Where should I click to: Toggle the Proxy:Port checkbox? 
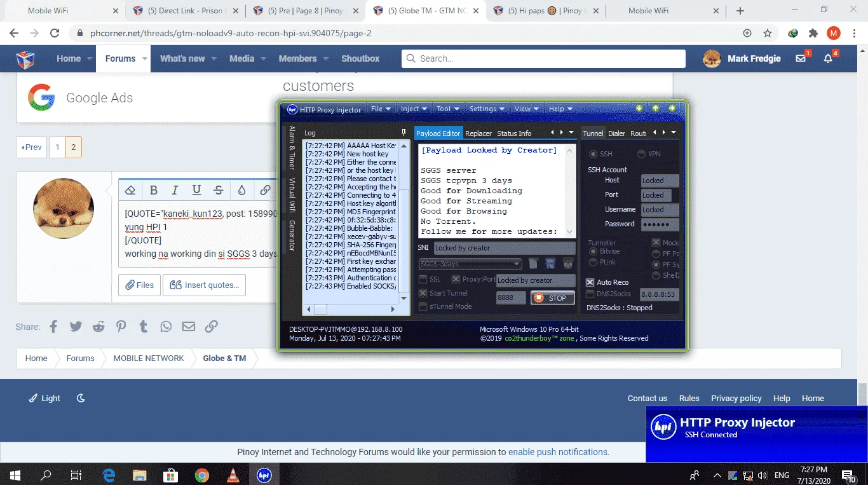(x=456, y=279)
